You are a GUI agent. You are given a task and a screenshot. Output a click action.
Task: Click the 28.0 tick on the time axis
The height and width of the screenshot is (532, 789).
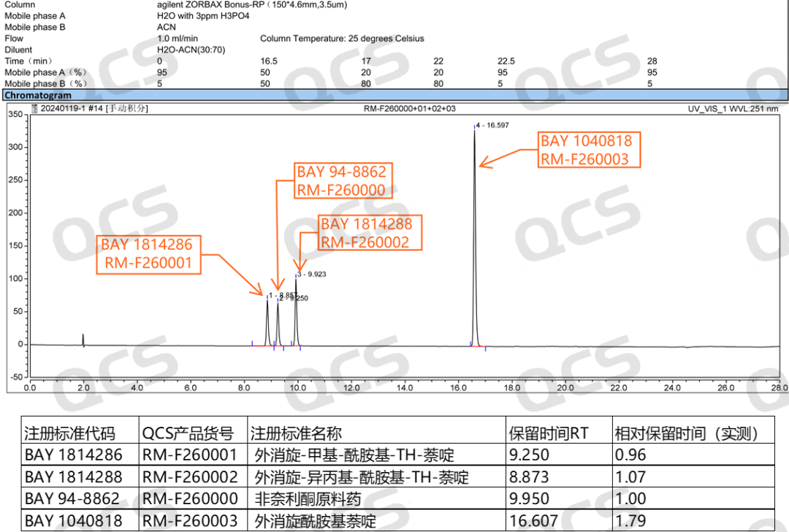pos(779,387)
